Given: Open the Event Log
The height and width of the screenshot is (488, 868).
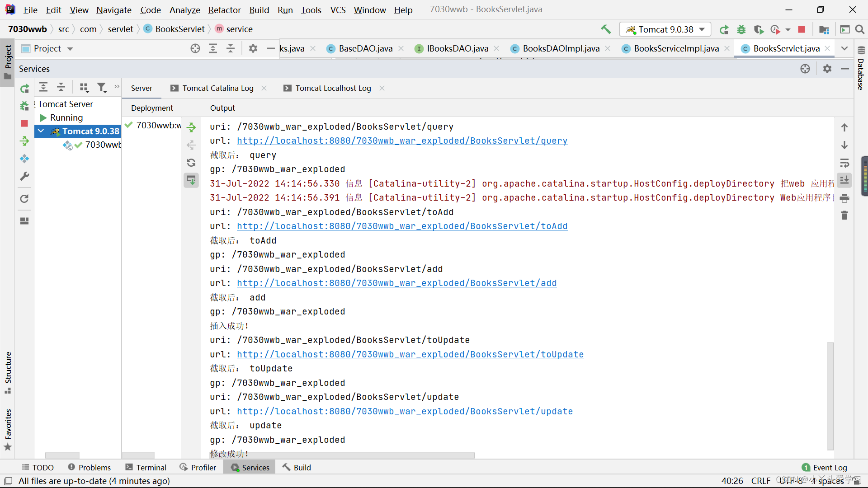Looking at the screenshot, I should coord(824,468).
